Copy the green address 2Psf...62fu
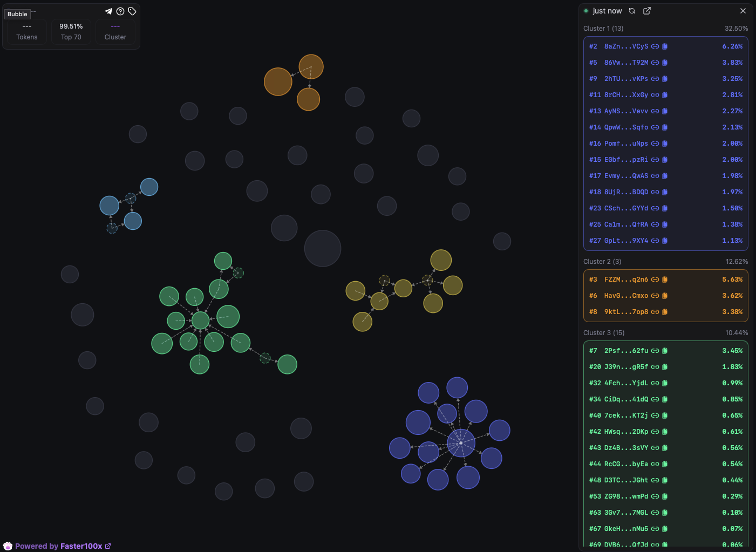The image size is (756, 552). [x=665, y=351]
